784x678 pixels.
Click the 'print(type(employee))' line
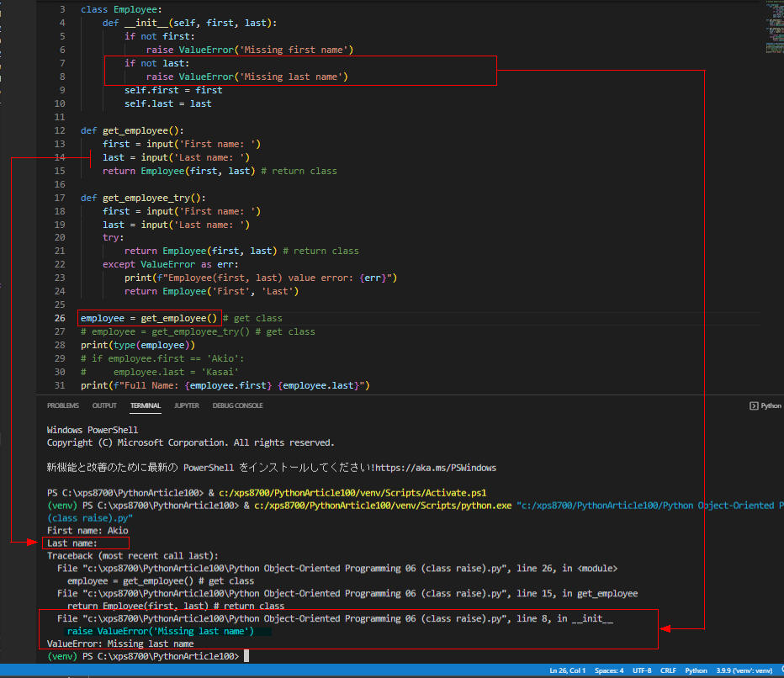(x=138, y=346)
